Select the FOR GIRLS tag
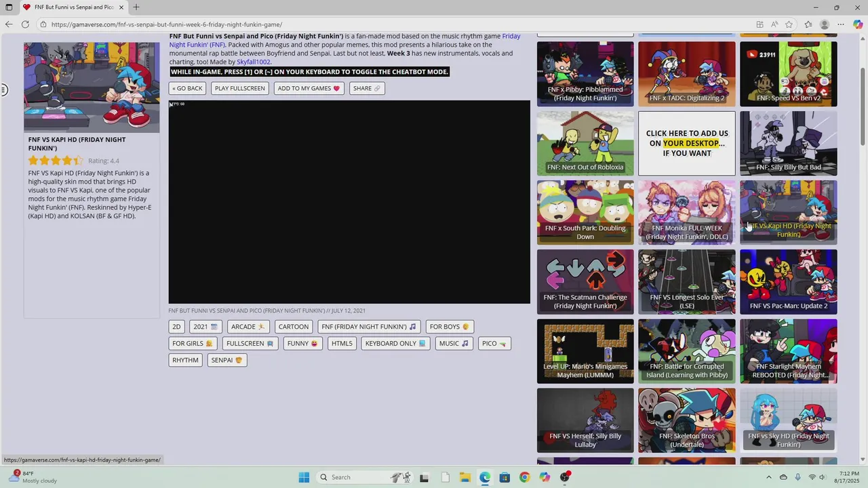 point(193,344)
